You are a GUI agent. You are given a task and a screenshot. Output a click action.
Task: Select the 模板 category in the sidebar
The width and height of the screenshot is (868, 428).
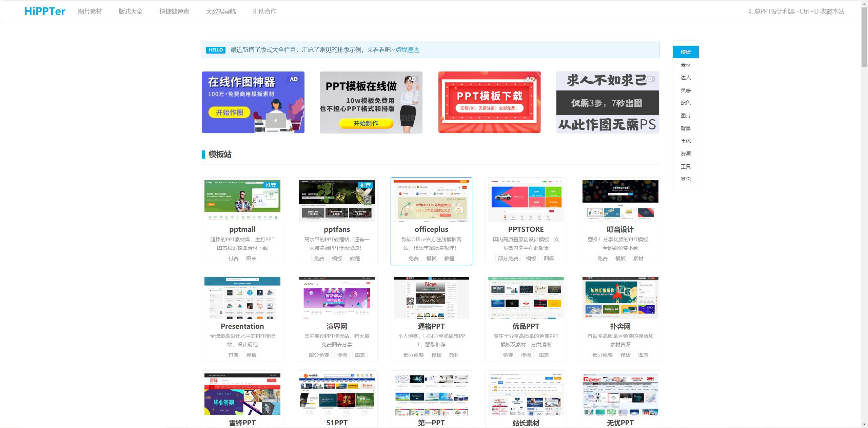685,52
